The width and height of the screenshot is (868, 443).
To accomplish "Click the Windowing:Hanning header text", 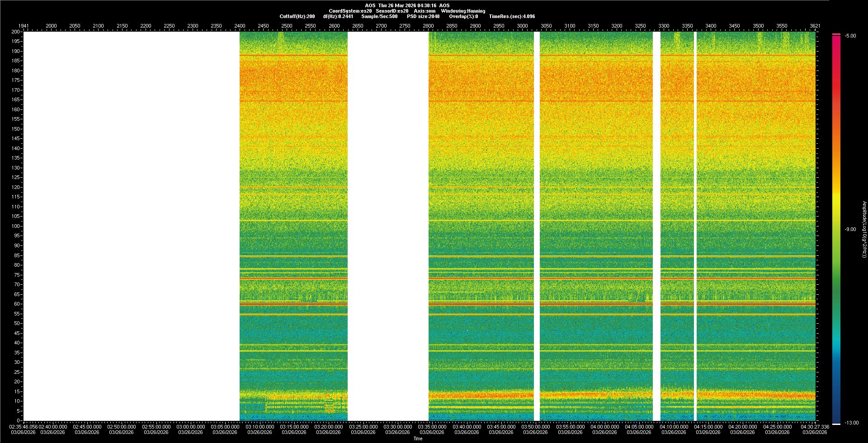I will (x=463, y=11).
